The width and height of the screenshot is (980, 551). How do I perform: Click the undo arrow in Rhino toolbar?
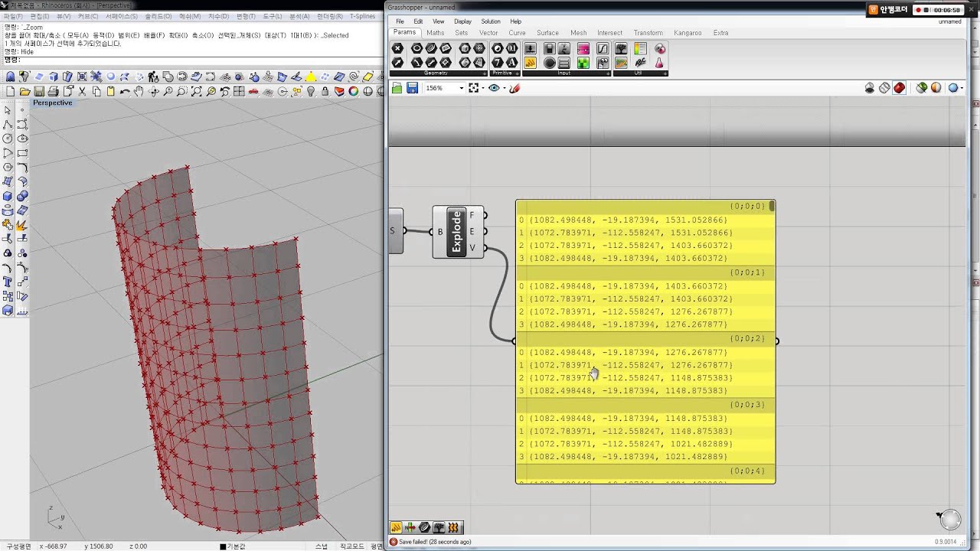(x=125, y=91)
